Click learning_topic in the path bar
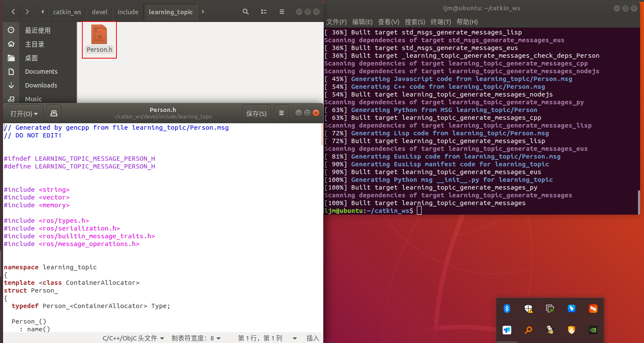This screenshot has width=644, height=343. tap(171, 12)
